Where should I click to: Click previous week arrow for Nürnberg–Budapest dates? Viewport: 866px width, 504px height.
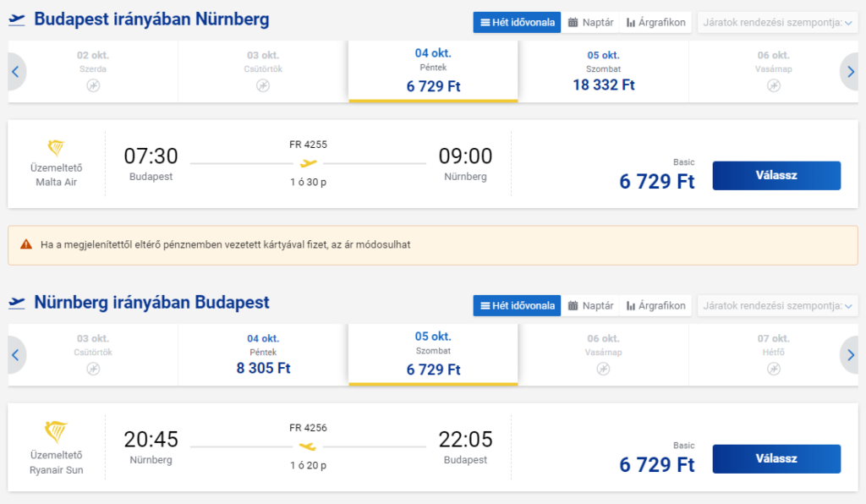click(15, 355)
